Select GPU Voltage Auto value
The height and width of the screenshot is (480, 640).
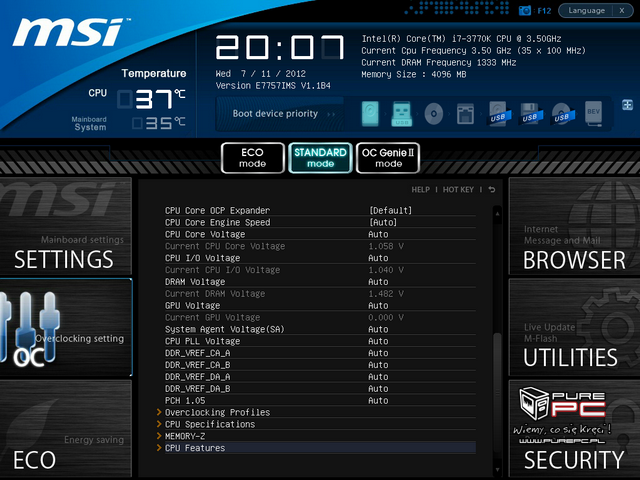[378, 305]
